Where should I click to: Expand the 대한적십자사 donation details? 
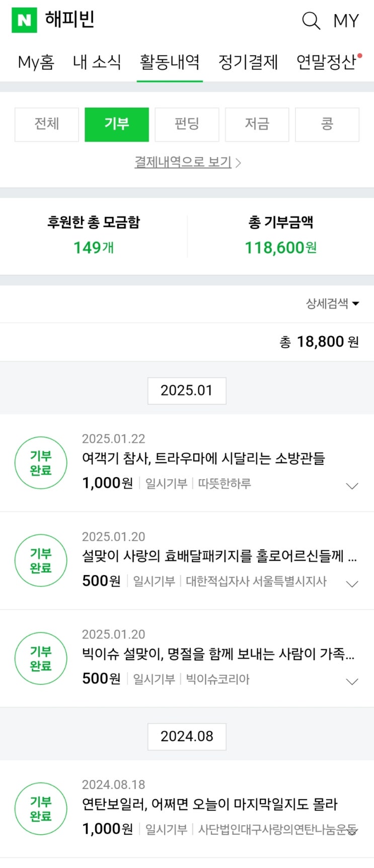pyautogui.click(x=352, y=584)
